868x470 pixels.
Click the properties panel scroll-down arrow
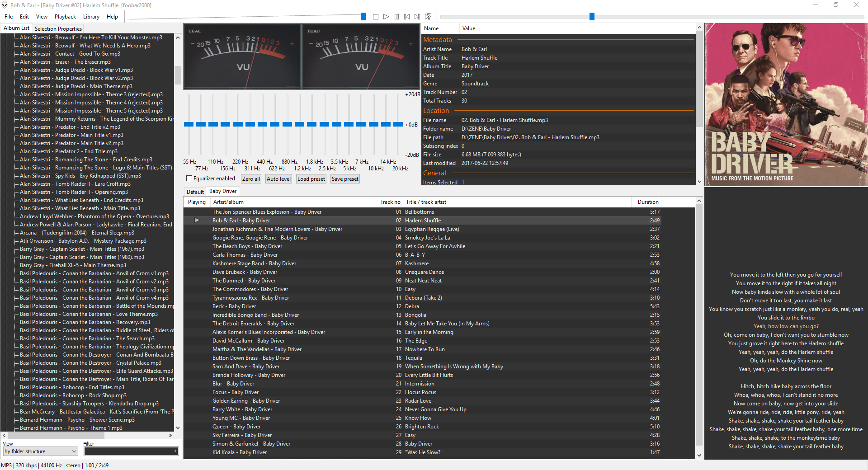click(x=699, y=182)
